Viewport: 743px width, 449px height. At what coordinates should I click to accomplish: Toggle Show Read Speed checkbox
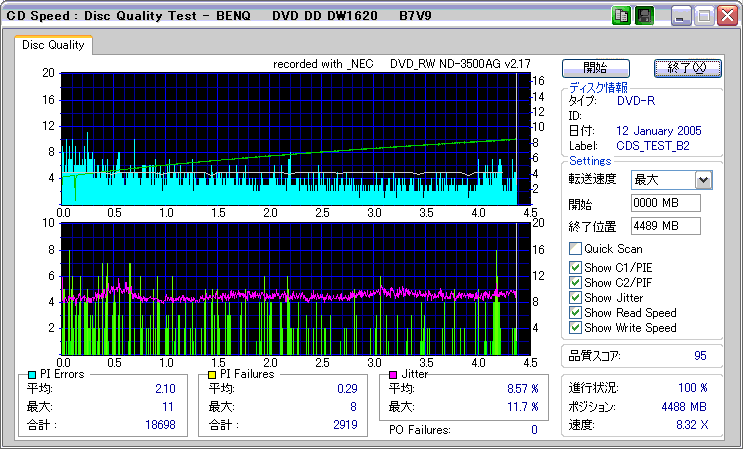pyautogui.click(x=575, y=312)
